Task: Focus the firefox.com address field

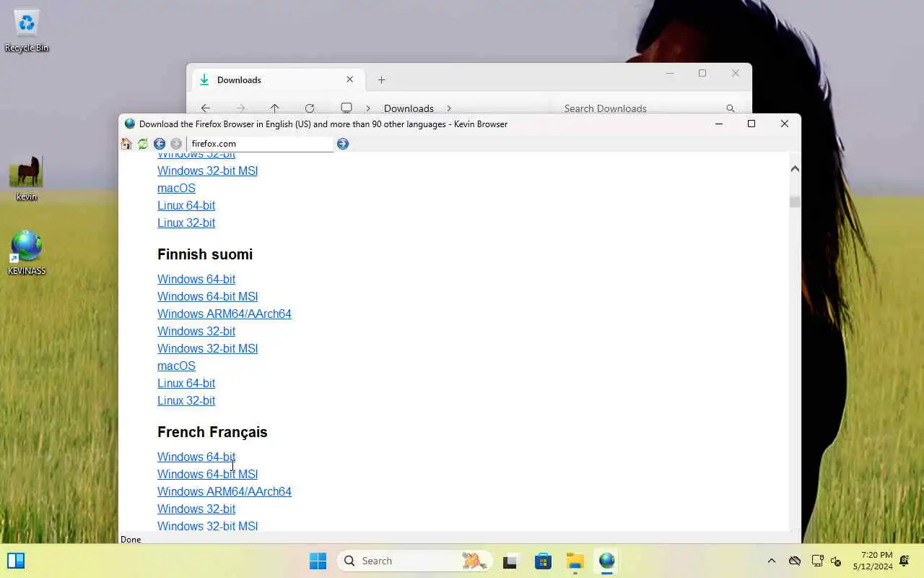Action: coord(261,144)
